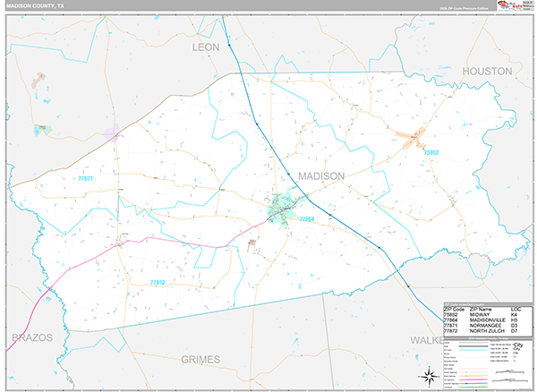Image resolution: width=537 pixels, height=392 pixels.
Task: Click the ZIP Code column header
Action: pos(454,309)
